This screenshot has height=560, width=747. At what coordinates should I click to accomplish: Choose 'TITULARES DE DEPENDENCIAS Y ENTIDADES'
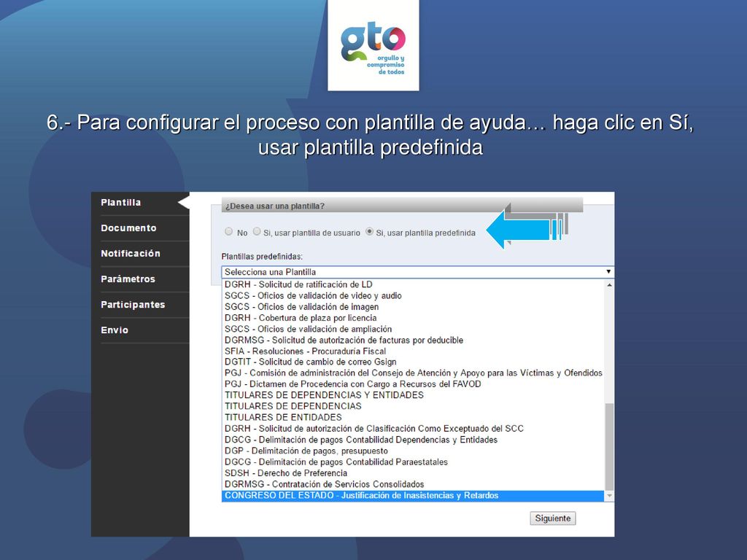[x=413, y=395]
